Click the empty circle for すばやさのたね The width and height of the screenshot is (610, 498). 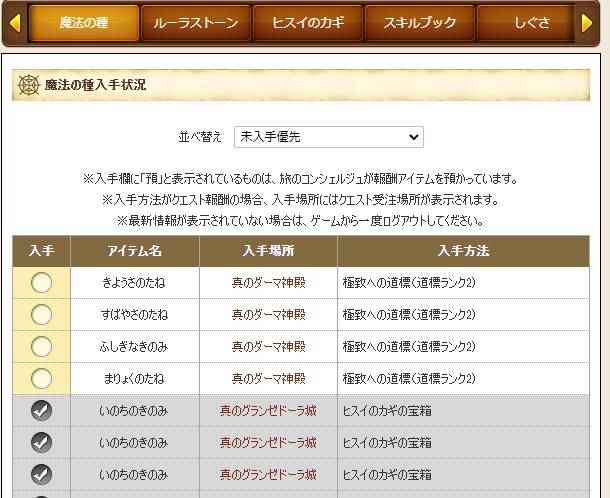[41, 314]
